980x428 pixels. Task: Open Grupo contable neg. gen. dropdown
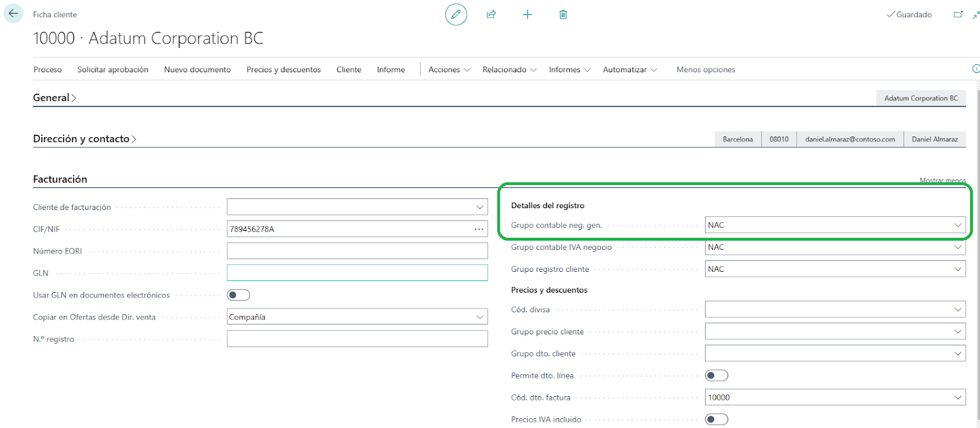[958, 225]
